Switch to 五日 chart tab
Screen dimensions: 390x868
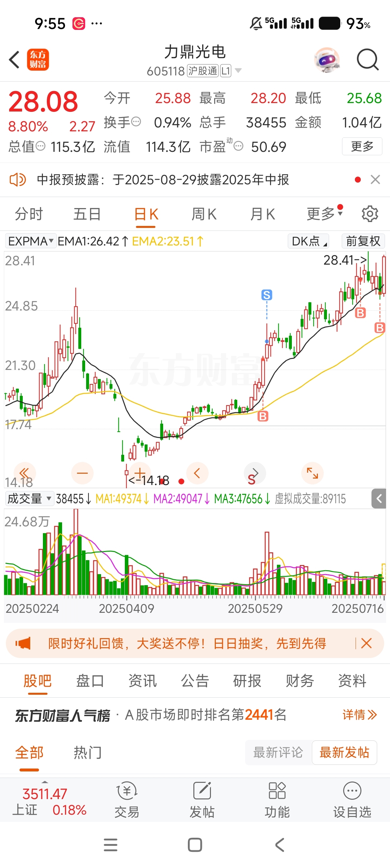tap(87, 214)
